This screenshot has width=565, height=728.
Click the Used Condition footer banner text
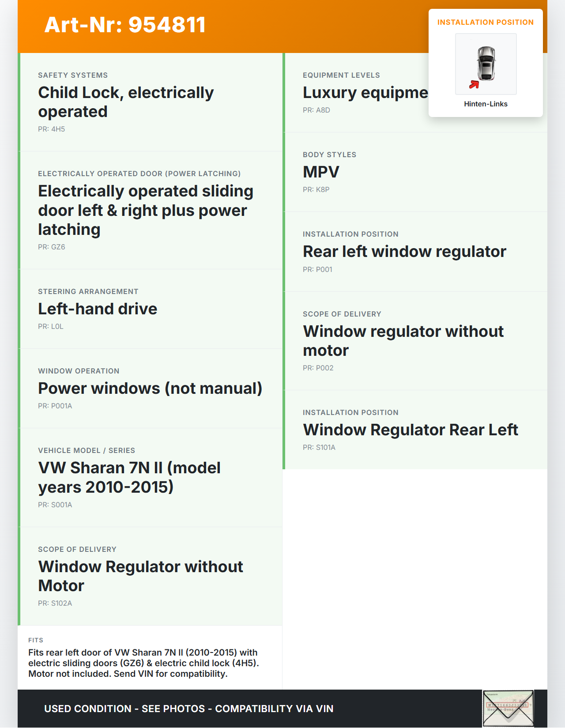tap(188, 709)
